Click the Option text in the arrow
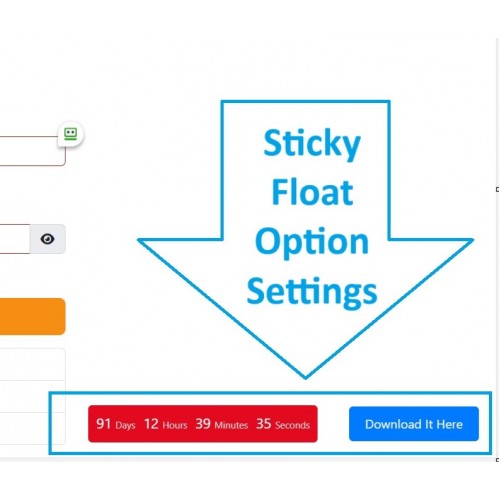This screenshot has width=500, height=500. pos(312,242)
